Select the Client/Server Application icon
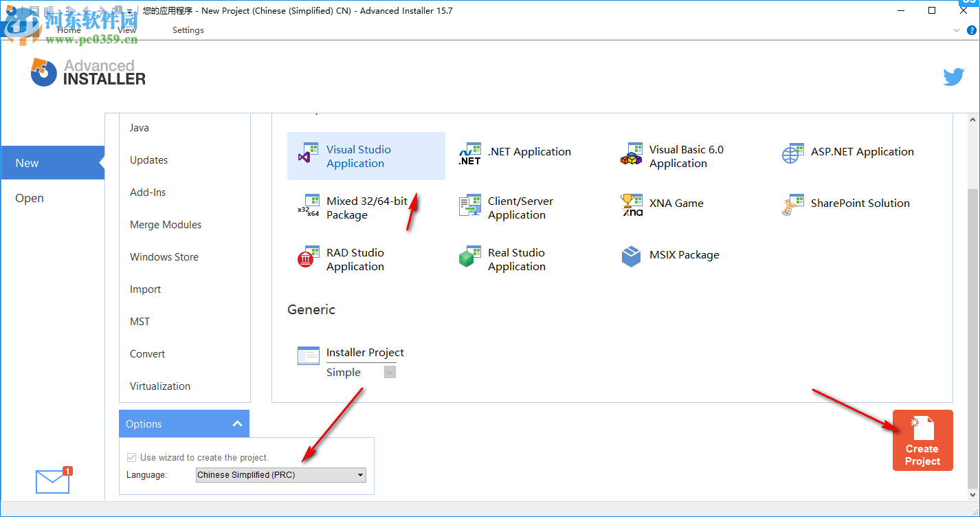 click(x=470, y=205)
